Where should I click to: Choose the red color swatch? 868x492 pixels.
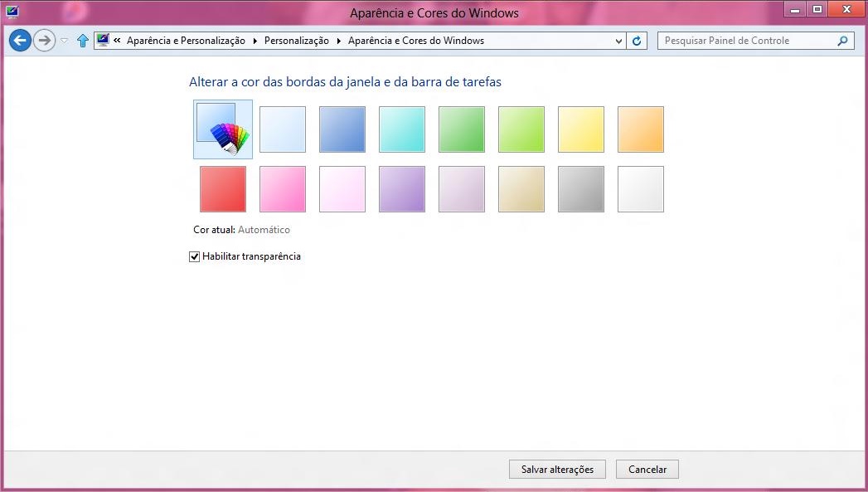click(223, 189)
